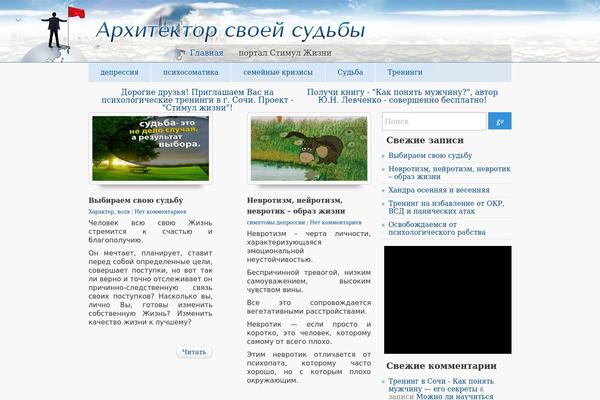Open sidebar entry Хандра осенняя и весенняя
The width and height of the screenshot is (600, 400).
[439, 190]
